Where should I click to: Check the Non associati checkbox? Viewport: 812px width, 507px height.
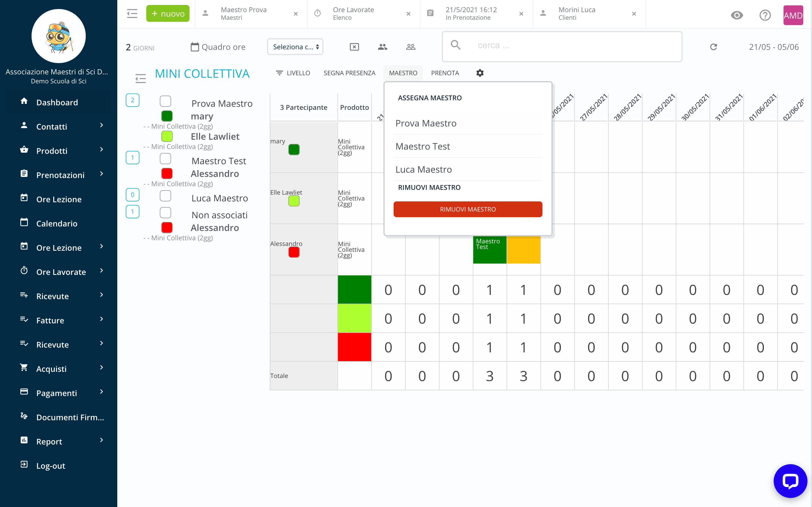point(166,213)
